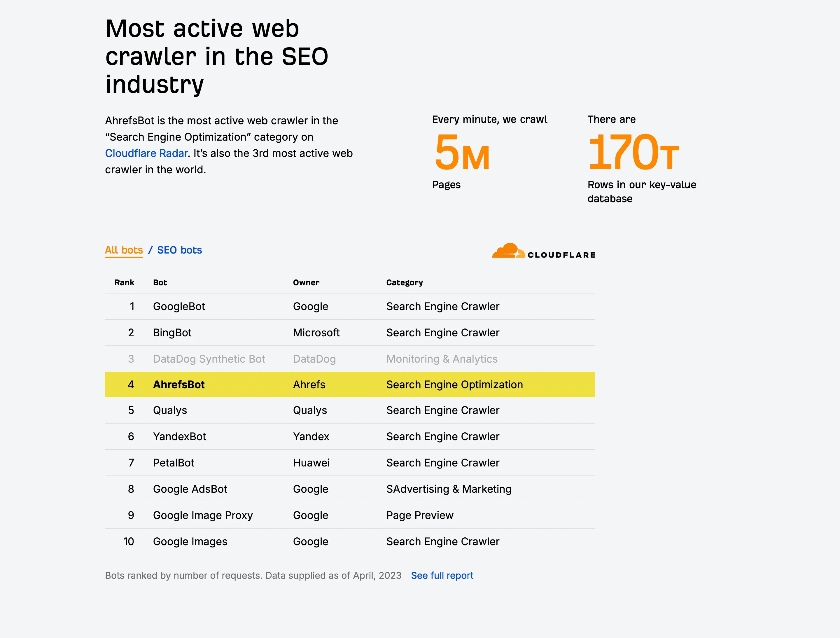Click the Bot column header

(x=160, y=283)
